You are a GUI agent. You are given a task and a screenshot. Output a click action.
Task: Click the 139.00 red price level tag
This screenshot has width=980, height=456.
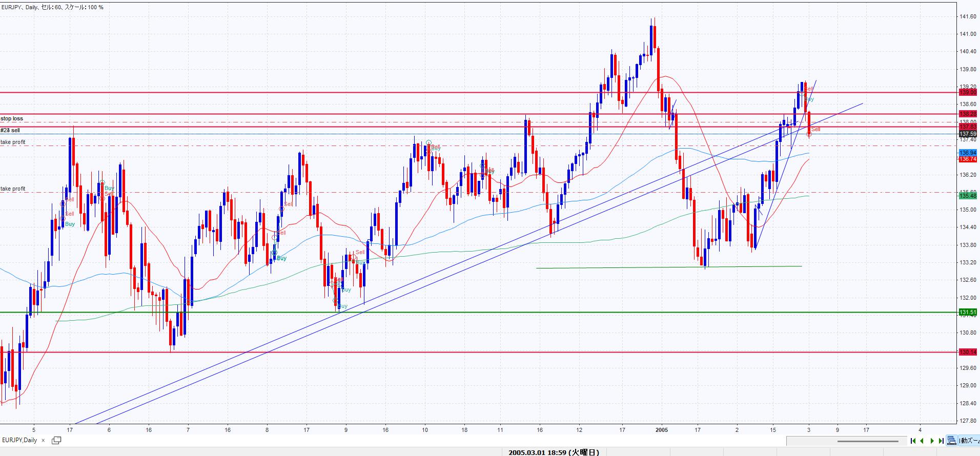coord(968,92)
